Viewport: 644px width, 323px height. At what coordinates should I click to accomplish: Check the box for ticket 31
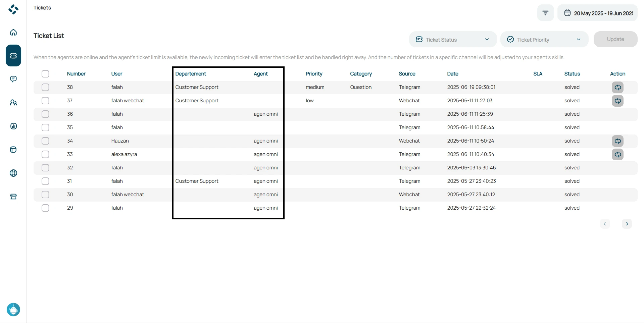tap(45, 181)
